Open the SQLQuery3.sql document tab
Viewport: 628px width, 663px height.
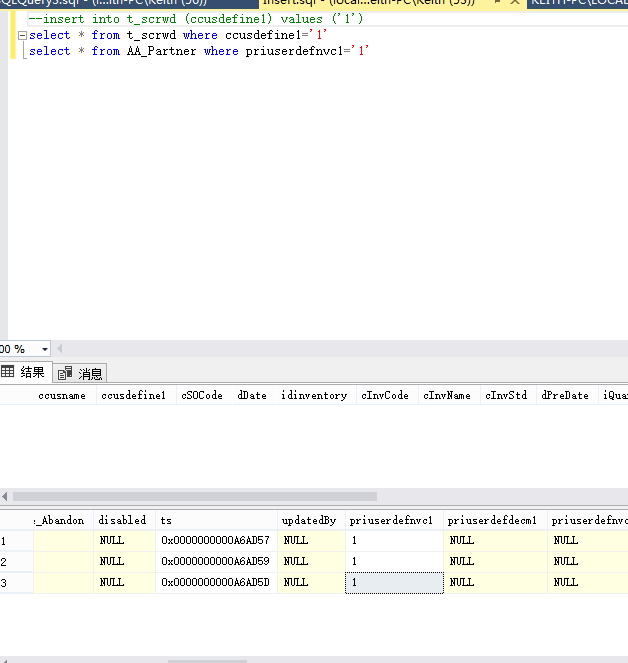pos(127,3)
